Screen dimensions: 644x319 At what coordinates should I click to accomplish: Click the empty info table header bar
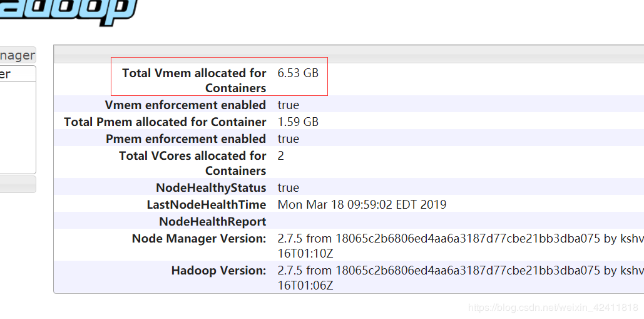point(348,55)
